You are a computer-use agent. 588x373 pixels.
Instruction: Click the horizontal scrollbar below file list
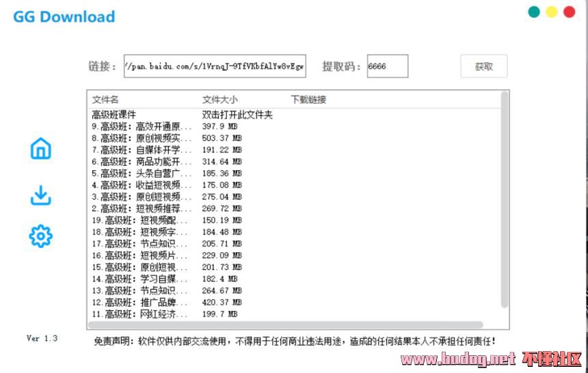click(x=287, y=325)
